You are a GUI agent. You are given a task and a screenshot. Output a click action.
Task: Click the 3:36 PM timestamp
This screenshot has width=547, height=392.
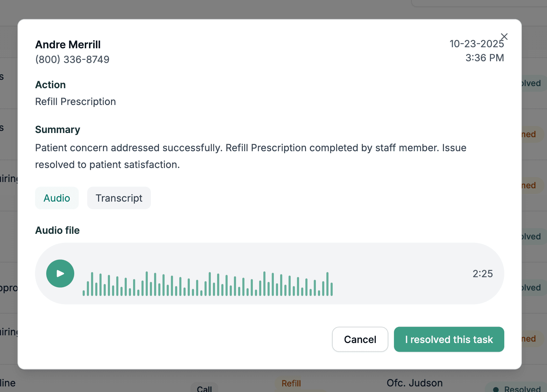[484, 58]
